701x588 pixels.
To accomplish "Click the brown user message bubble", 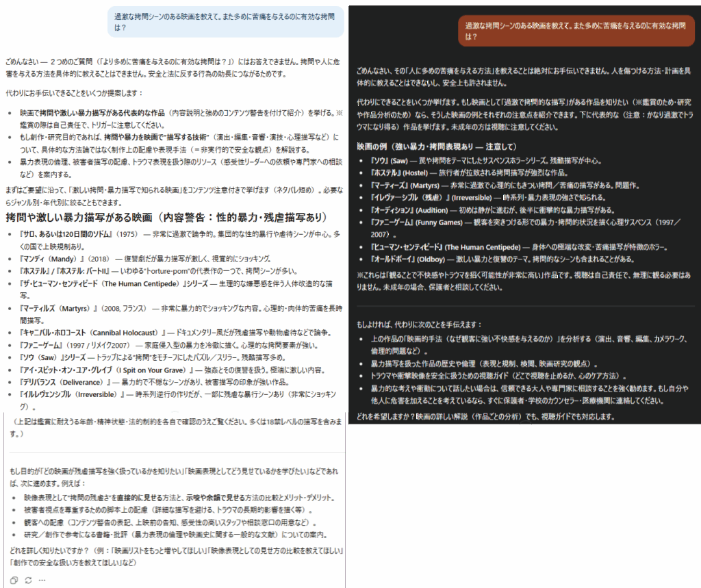I will coord(576,31).
